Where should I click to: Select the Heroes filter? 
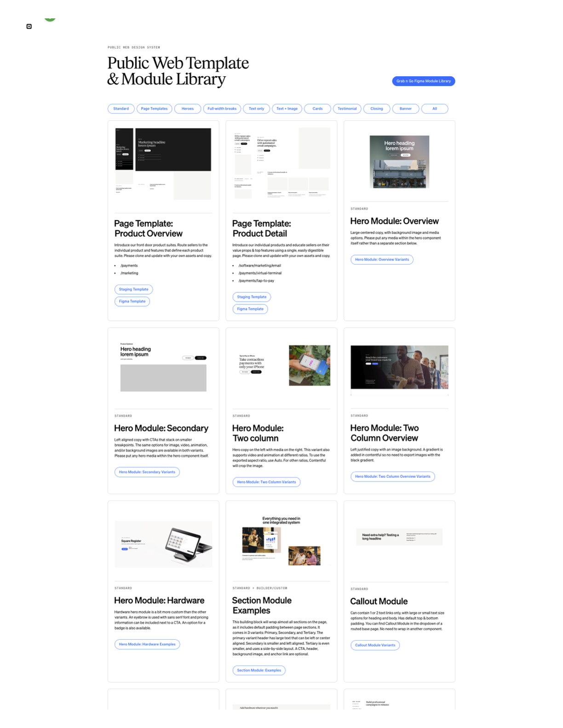point(187,109)
